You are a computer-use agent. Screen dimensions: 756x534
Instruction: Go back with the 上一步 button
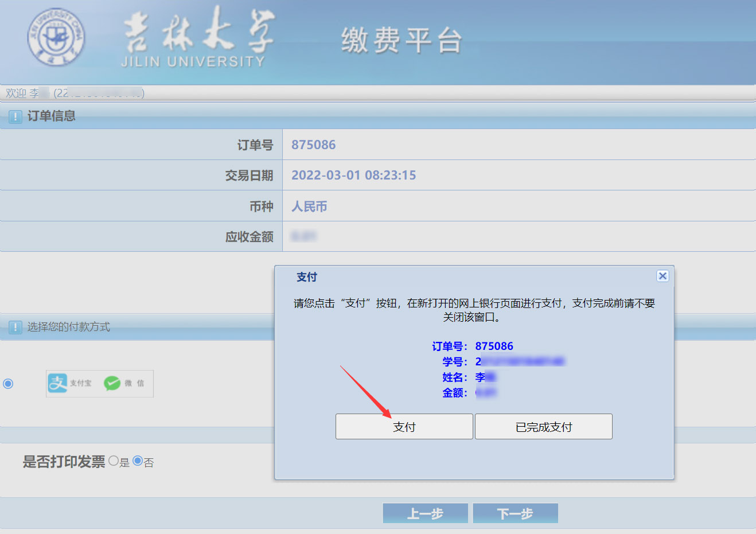pos(425,513)
